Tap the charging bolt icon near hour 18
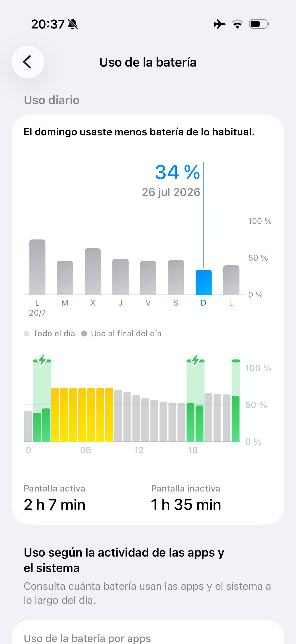The height and width of the screenshot is (644, 296). pos(196,360)
